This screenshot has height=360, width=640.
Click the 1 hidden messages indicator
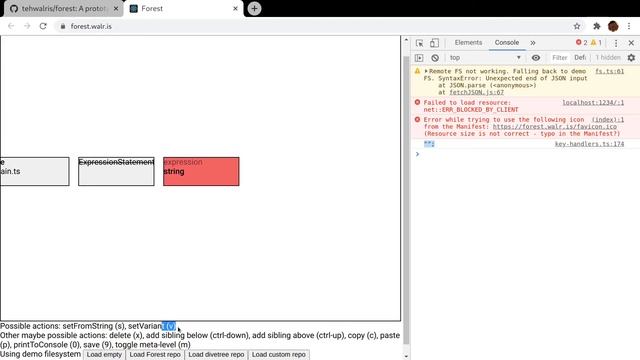(608, 58)
